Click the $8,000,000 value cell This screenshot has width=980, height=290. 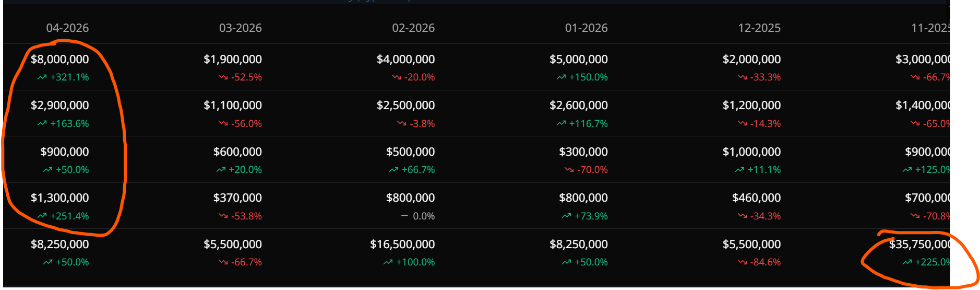(x=60, y=60)
